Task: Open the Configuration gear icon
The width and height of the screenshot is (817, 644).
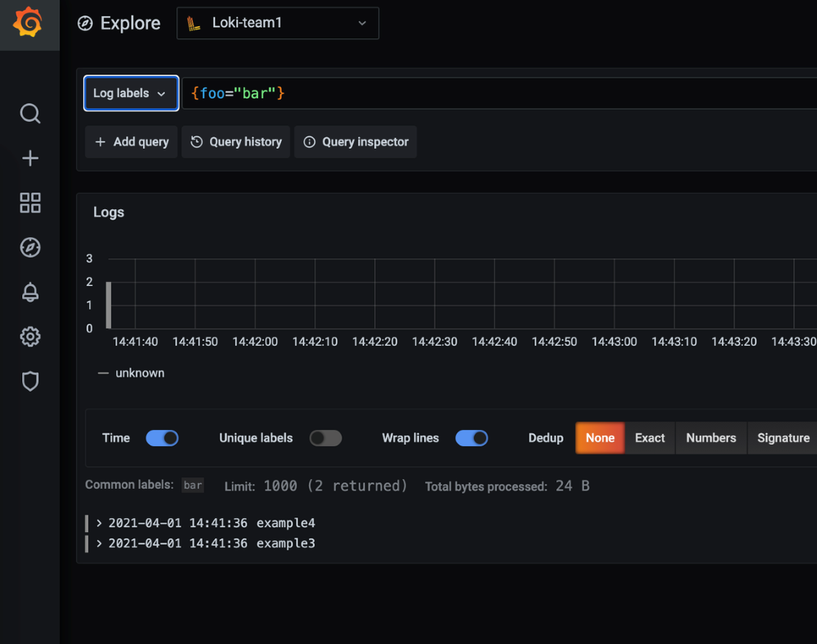Action: coord(29,336)
